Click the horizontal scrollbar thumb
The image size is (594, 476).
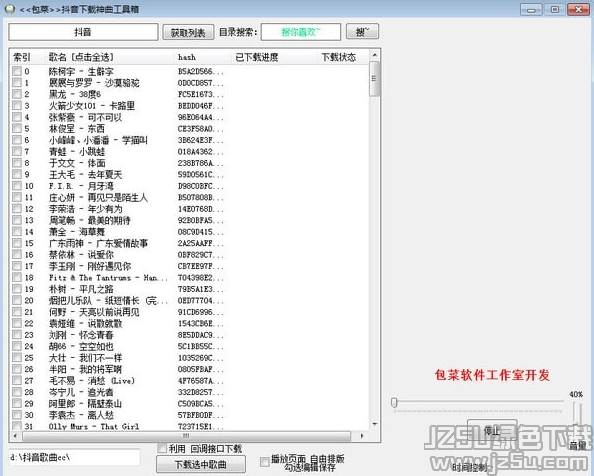coord(186,436)
